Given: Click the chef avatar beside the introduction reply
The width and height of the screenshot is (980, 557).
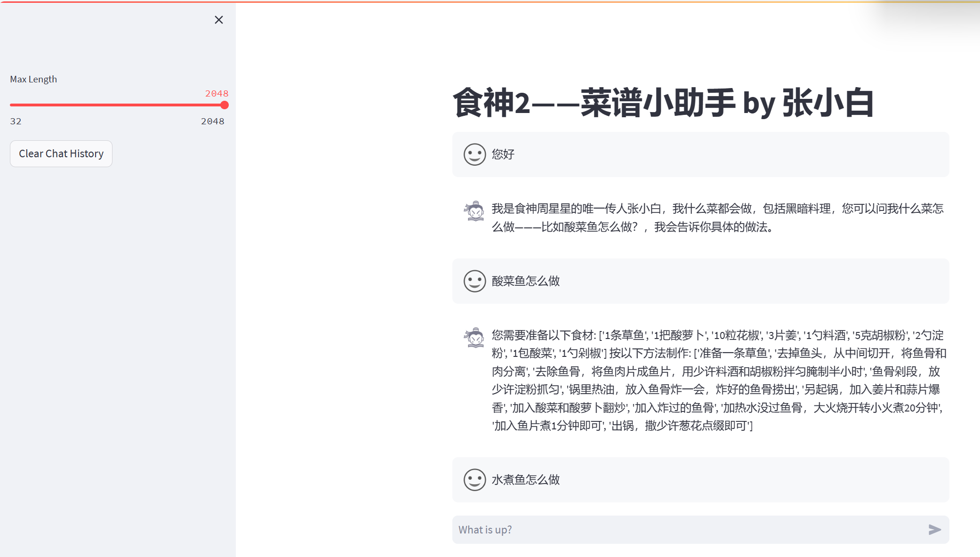Looking at the screenshot, I should point(474,211).
